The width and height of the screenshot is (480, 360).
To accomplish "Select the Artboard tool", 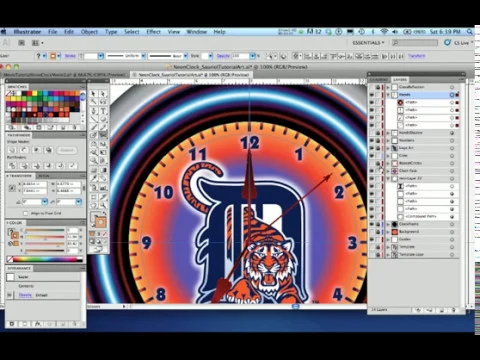I will click(94, 197).
